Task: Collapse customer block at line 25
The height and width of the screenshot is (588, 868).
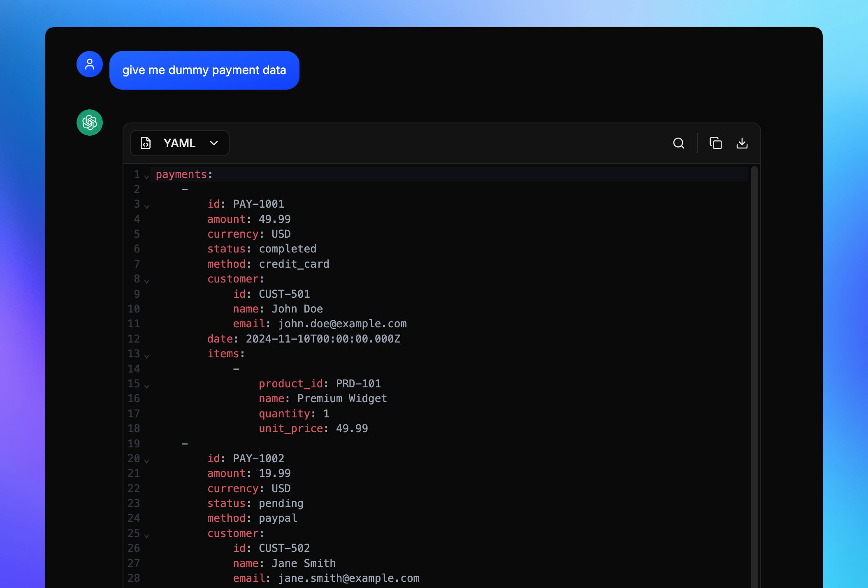Action: pos(146,536)
